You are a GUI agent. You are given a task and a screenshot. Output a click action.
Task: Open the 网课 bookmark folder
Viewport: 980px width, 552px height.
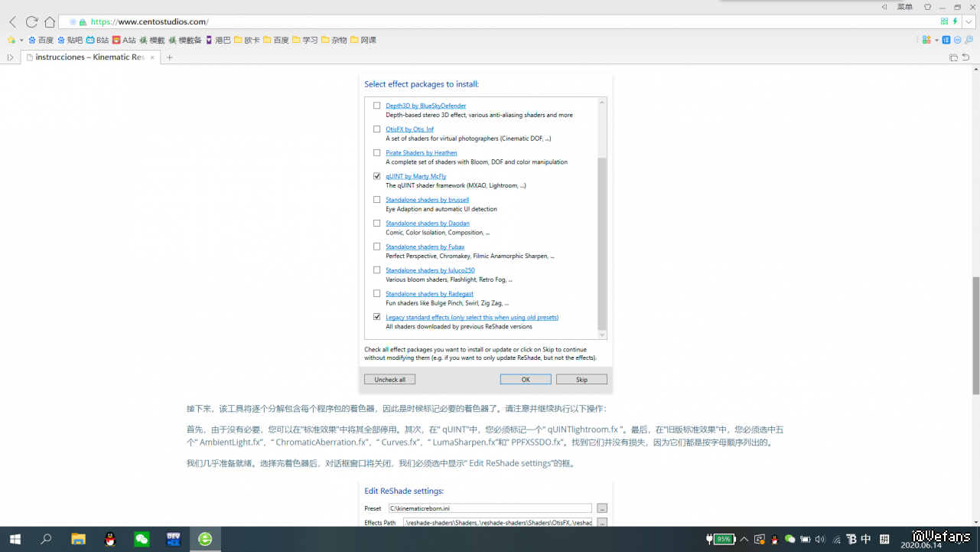(x=363, y=40)
